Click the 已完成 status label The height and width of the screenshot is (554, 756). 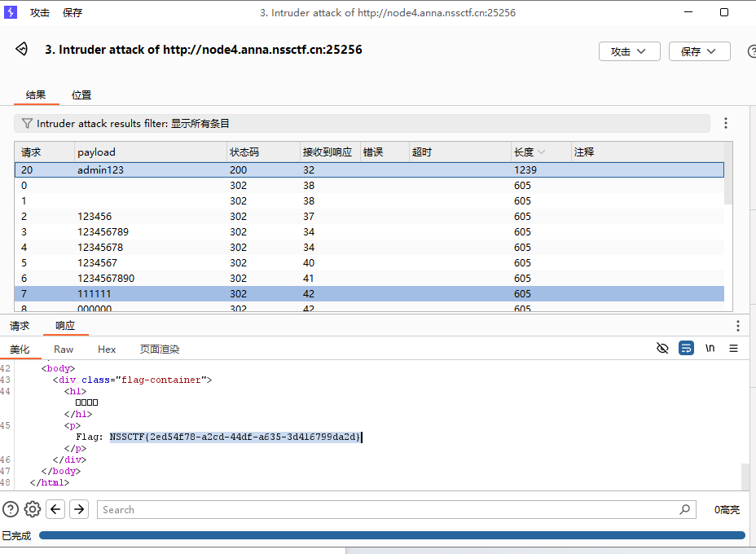[x=16, y=536]
